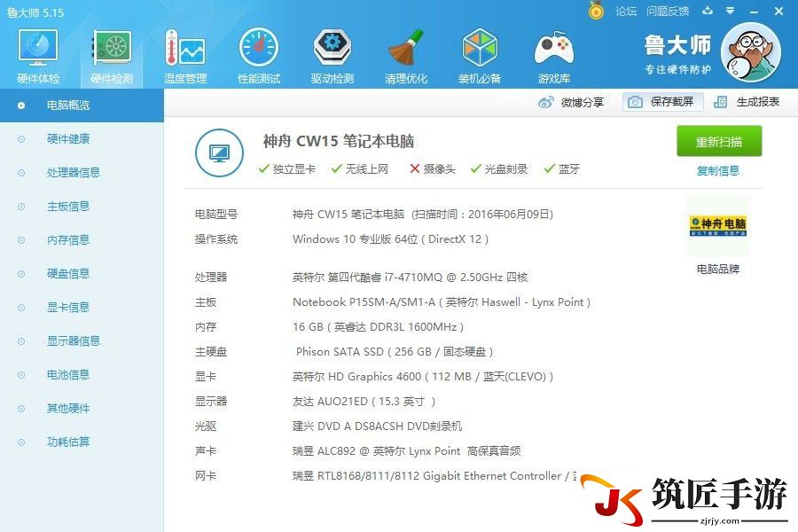The height and width of the screenshot is (532, 798).
Task: Click the 独立显卡 feature indicator
Action: pyautogui.click(x=287, y=169)
